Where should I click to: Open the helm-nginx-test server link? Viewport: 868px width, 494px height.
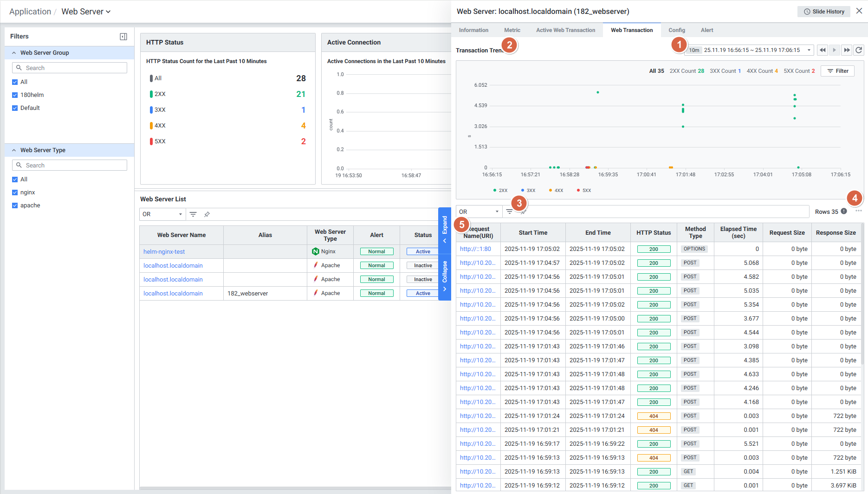point(164,252)
